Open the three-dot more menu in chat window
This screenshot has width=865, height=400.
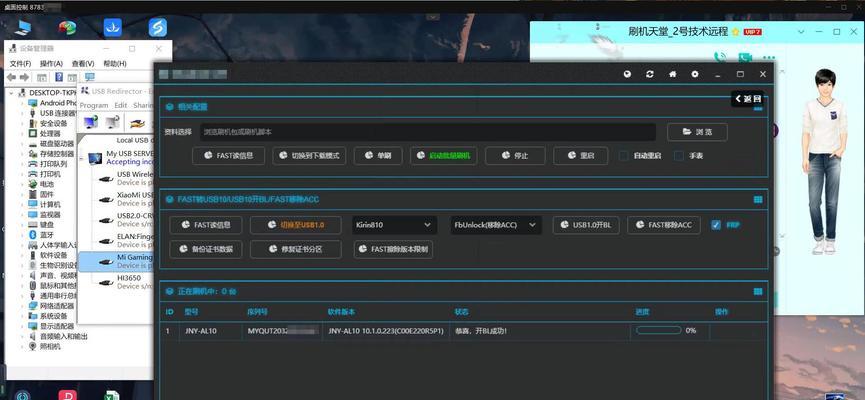[769, 57]
